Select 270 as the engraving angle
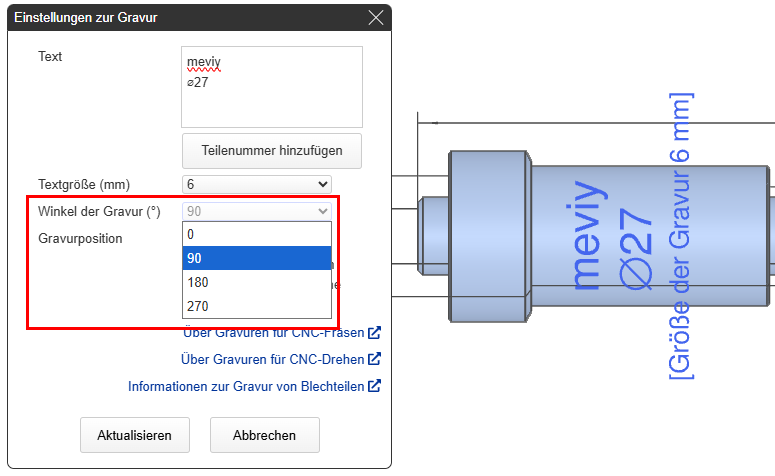Viewport: 775px width, 476px height. [257, 306]
